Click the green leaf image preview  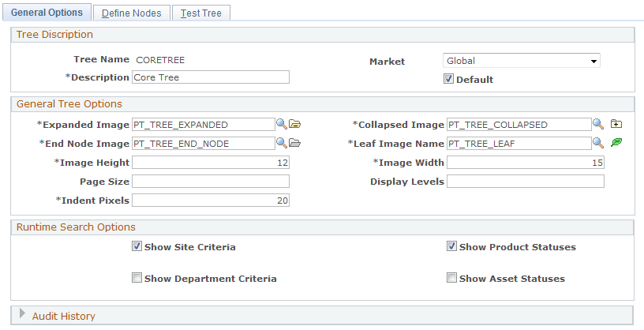[x=616, y=143]
